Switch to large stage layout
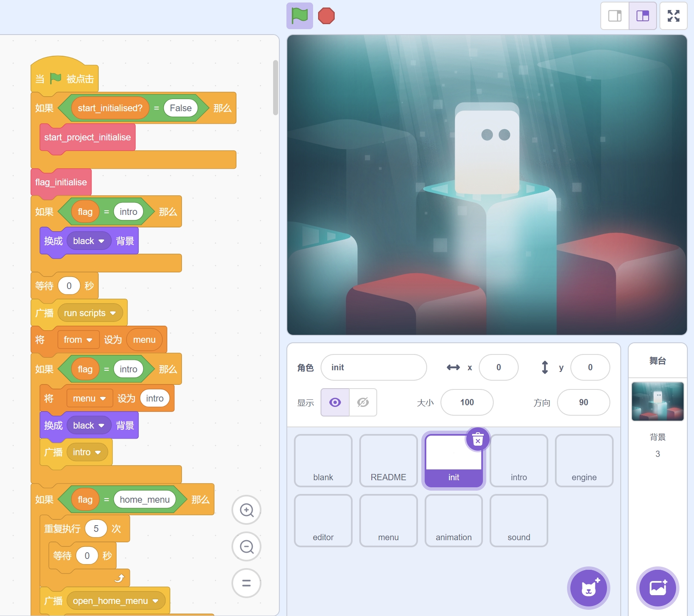The width and height of the screenshot is (694, 616). click(642, 16)
